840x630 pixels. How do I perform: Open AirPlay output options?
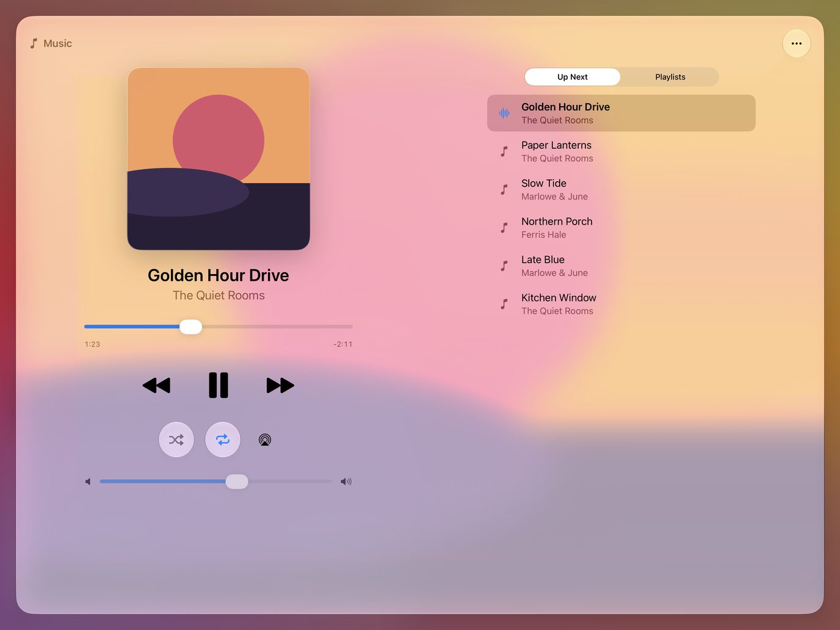pyautogui.click(x=265, y=440)
